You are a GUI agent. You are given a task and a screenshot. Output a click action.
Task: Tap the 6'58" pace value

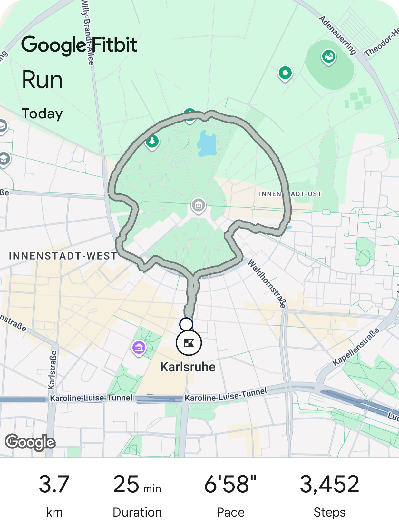(x=230, y=484)
